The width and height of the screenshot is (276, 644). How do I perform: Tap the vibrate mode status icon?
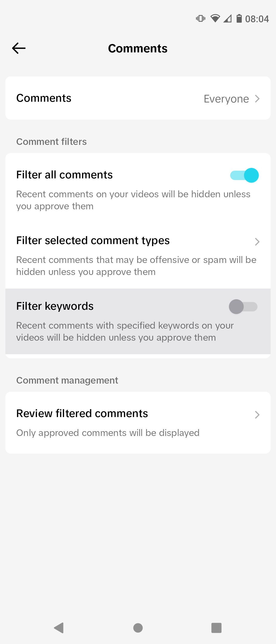pos(201,18)
